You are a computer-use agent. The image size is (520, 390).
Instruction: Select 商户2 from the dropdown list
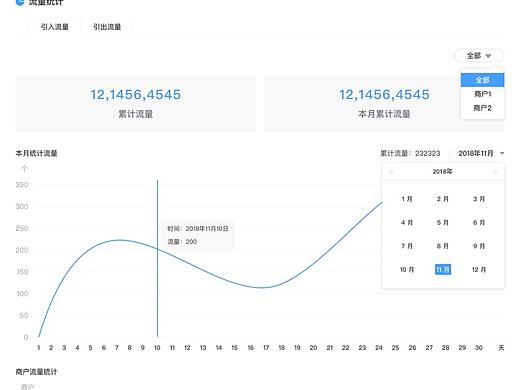pyautogui.click(x=482, y=108)
